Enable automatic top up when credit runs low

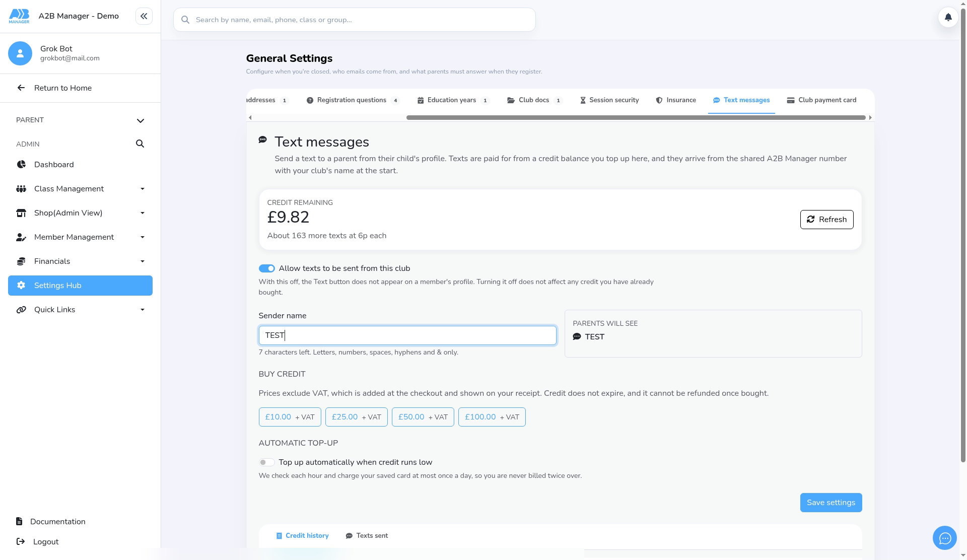click(x=266, y=462)
